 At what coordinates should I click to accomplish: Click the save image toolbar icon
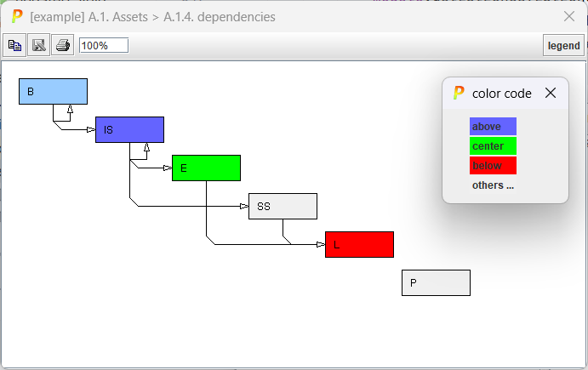38,45
